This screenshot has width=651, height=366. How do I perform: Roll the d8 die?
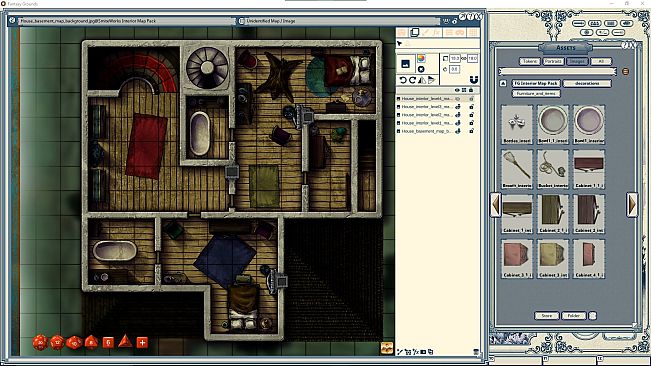[91, 342]
